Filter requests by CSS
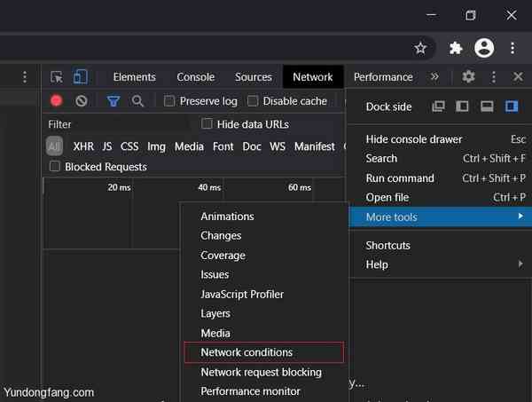 click(x=129, y=146)
